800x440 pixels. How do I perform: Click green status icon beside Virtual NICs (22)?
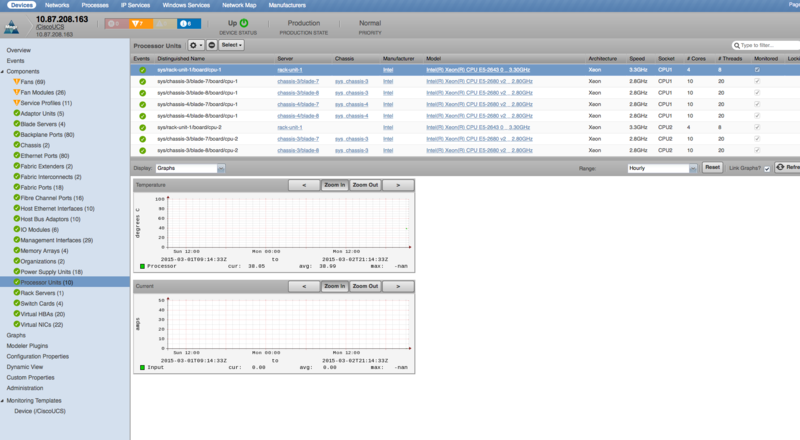[x=17, y=324]
